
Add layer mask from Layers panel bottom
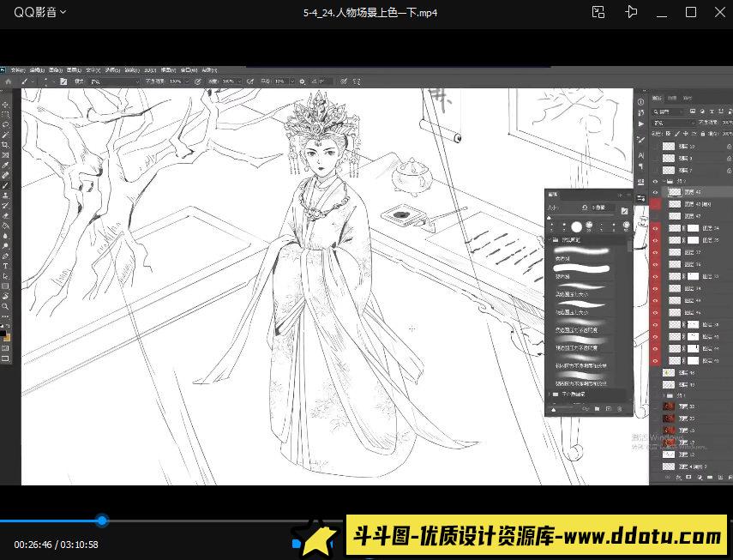point(688,478)
